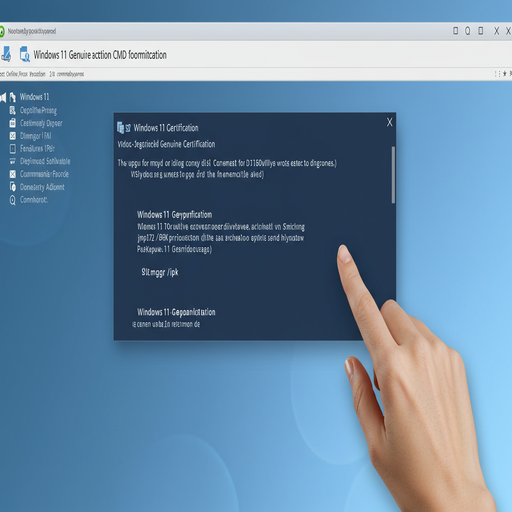This screenshot has width=512, height=512.
Task: Click the blue document-with-pencil toolbar icon
Action: click(x=7, y=54)
